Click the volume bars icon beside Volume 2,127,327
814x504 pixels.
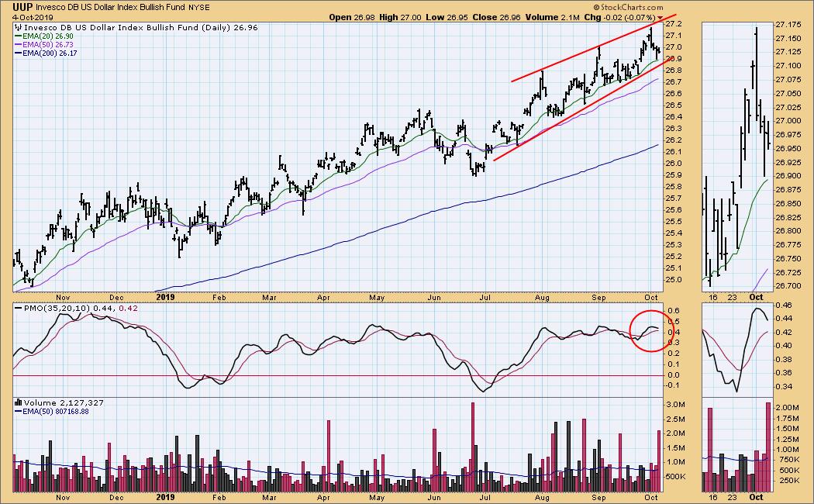(19, 402)
